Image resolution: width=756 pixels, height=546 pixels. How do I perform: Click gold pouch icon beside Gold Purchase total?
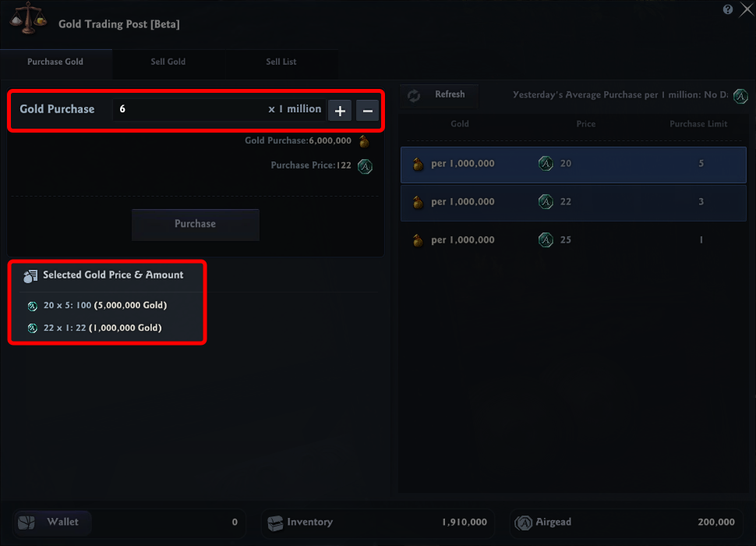click(x=364, y=141)
